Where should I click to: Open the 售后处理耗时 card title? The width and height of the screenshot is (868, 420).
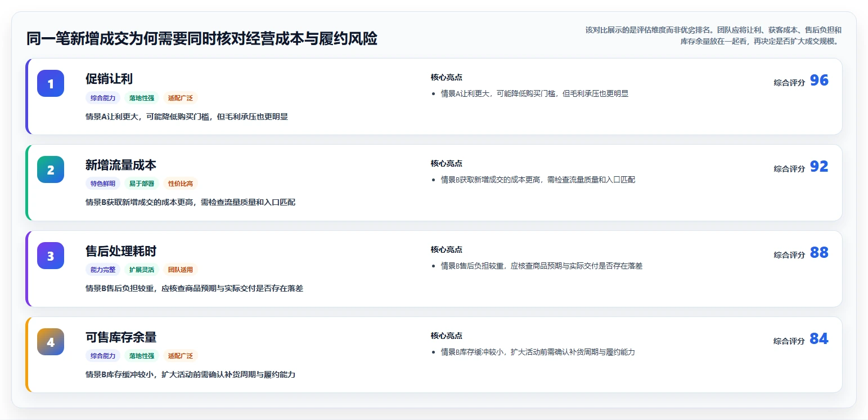coord(121,251)
